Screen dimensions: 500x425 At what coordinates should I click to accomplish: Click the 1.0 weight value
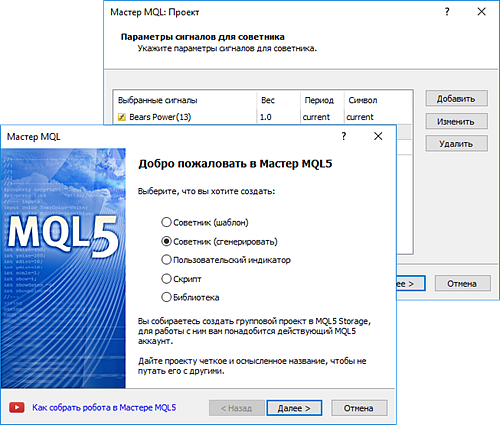(266, 117)
